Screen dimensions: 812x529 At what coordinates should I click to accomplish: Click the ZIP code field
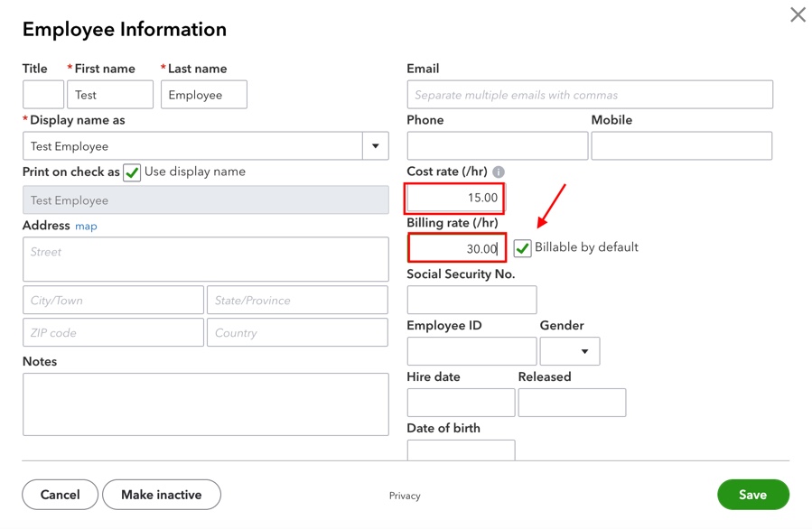tap(112, 332)
